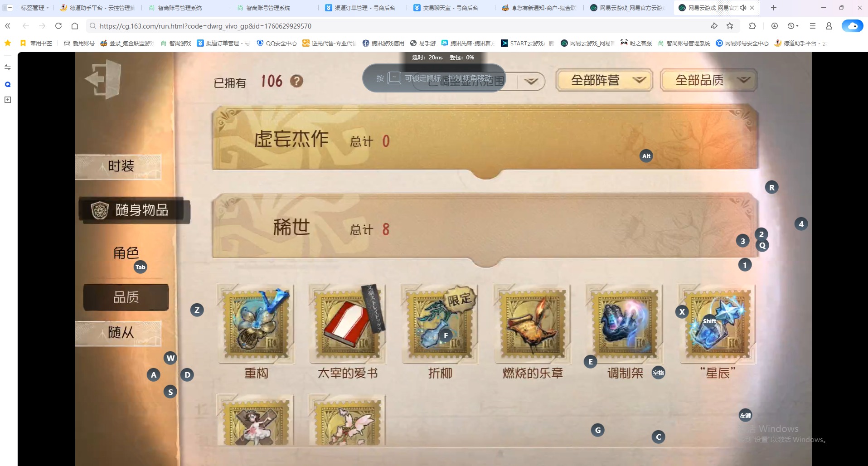868x466 pixels.
Task: Select the 品质 sort button
Action: pos(126,297)
